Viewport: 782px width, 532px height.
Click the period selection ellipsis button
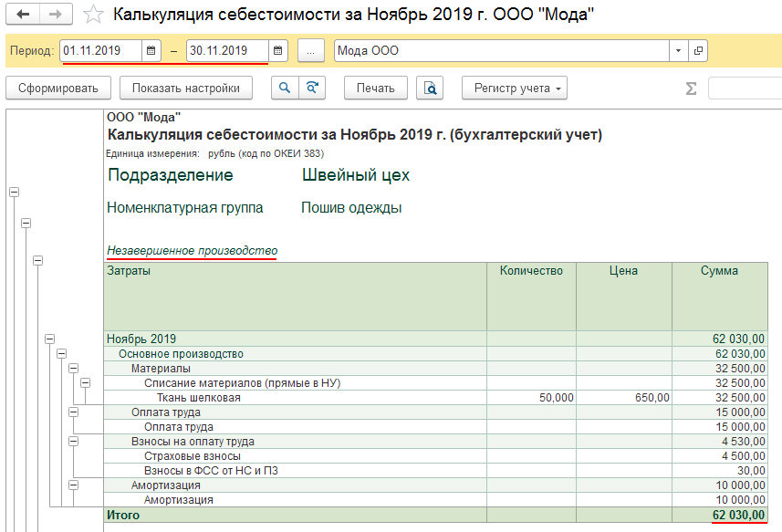click(x=310, y=51)
